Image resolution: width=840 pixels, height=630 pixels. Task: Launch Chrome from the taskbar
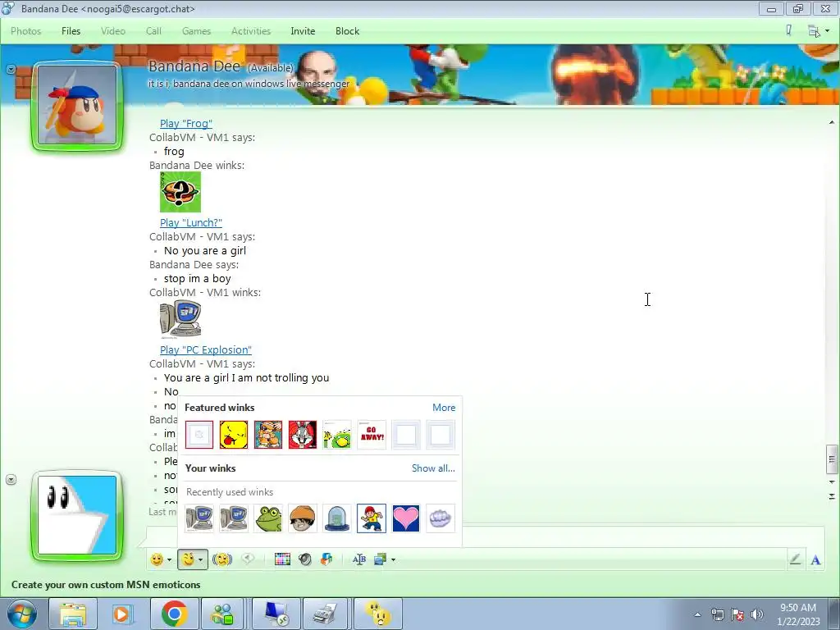click(x=175, y=614)
